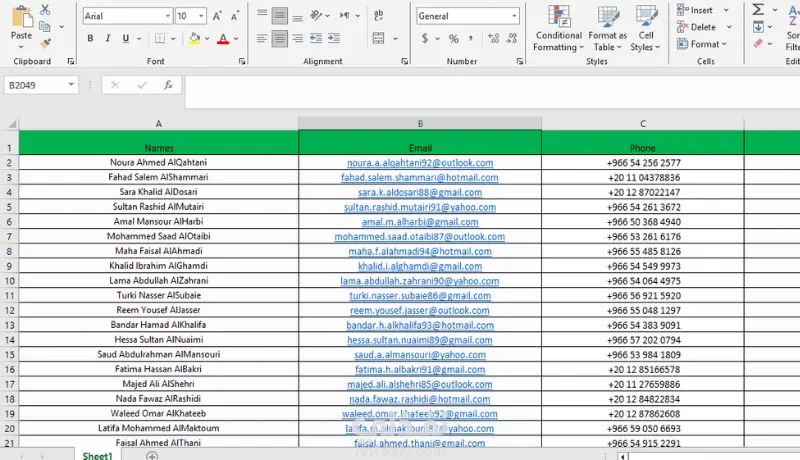
Task: Open sara.k.aldosari88@gmail.com link
Action: coord(420,192)
